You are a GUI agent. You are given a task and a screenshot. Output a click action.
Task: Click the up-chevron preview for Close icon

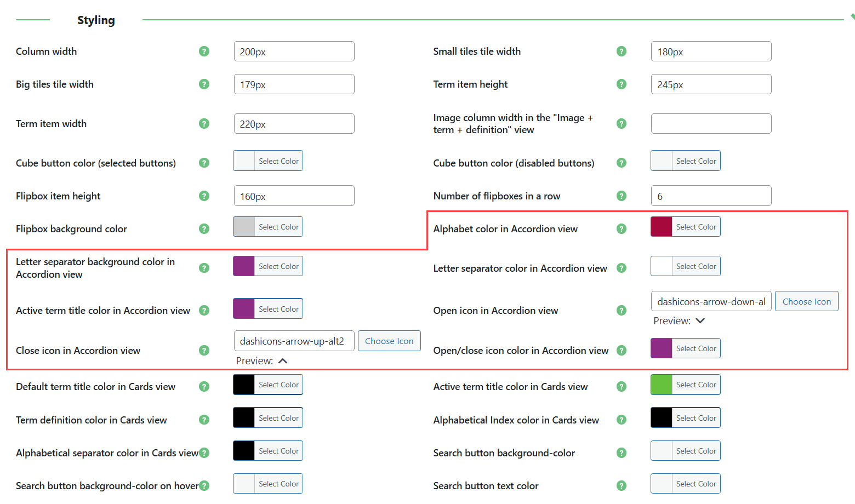click(282, 360)
